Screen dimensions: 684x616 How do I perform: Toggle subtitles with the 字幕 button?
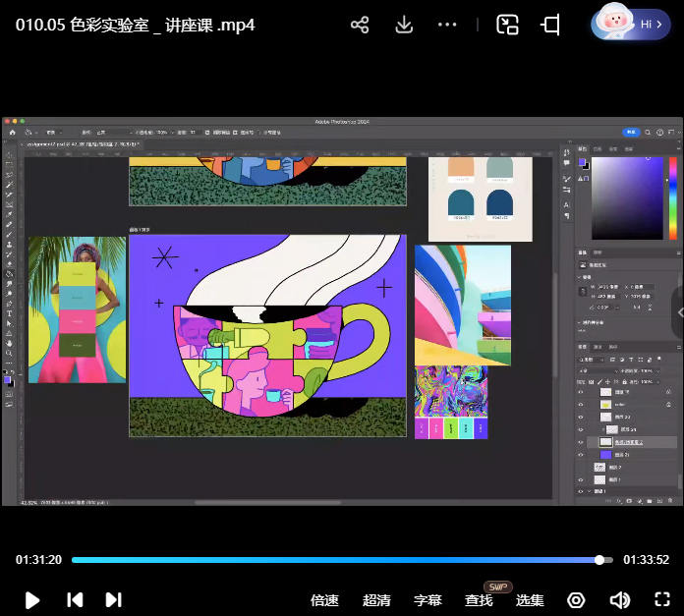428,599
